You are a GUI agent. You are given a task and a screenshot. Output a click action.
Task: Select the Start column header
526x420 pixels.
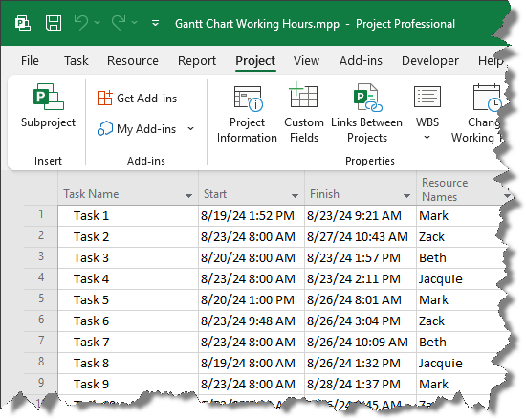252,188
